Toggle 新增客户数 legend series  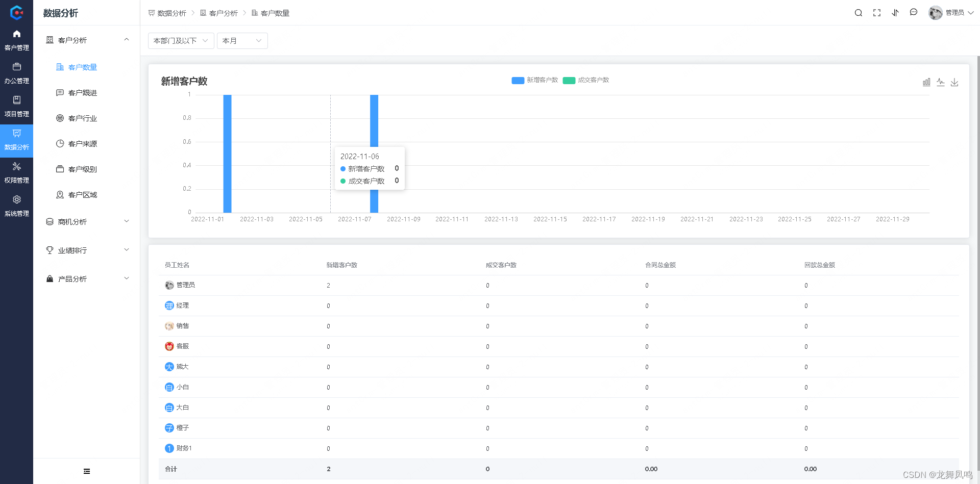point(534,80)
